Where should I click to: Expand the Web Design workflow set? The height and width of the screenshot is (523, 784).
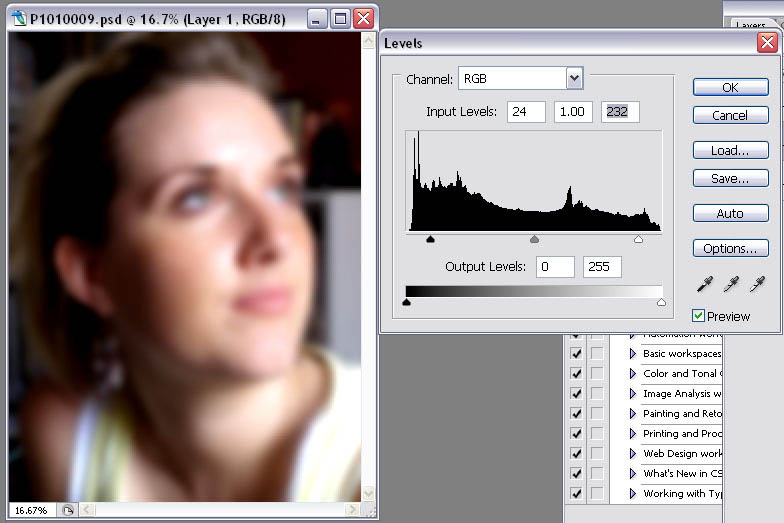[632, 454]
